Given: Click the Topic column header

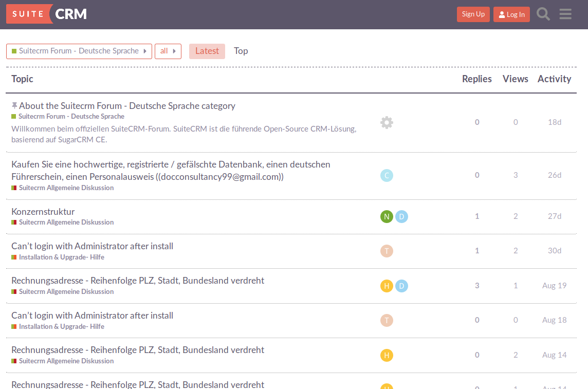Looking at the screenshot, I should [x=22, y=79].
